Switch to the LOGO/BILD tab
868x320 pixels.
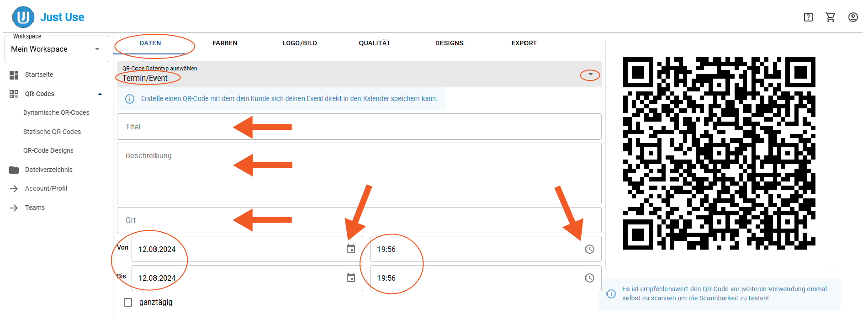coord(300,43)
